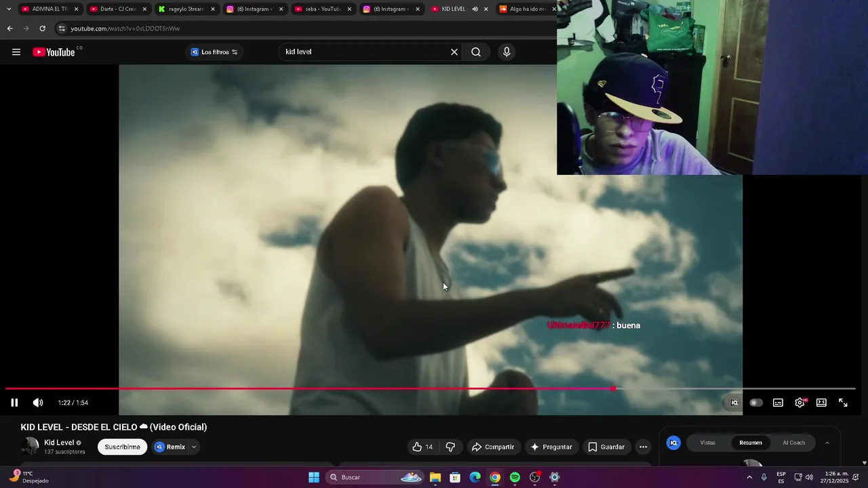Open the more actions three-dot menu

click(x=643, y=447)
